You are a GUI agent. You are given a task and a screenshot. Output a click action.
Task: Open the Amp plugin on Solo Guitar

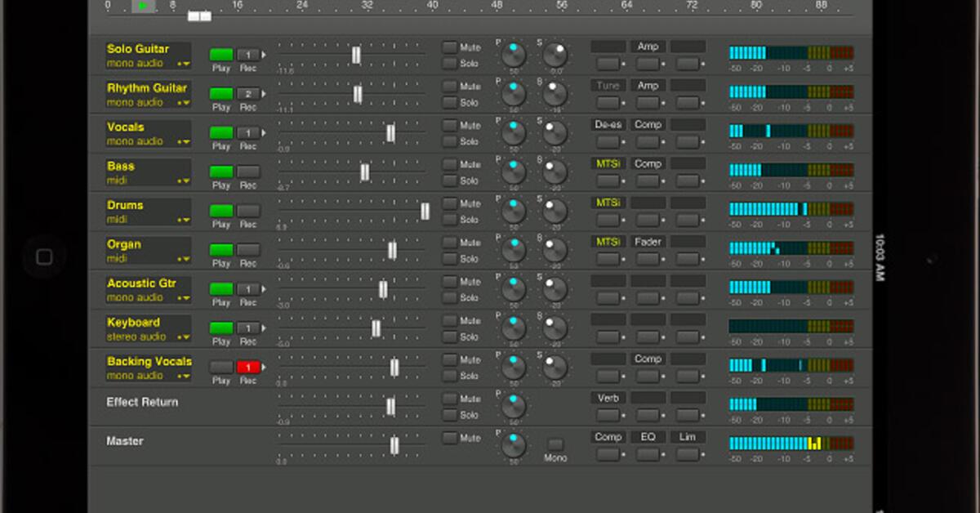click(x=648, y=47)
